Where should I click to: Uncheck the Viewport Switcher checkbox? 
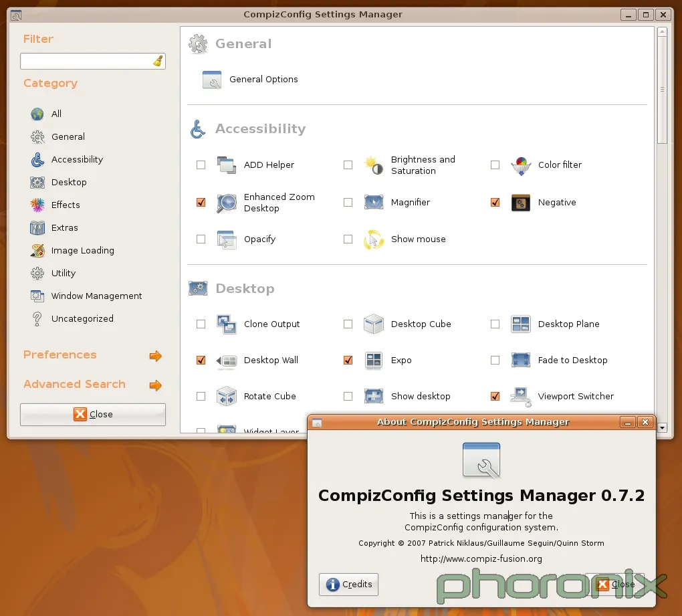tap(495, 397)
